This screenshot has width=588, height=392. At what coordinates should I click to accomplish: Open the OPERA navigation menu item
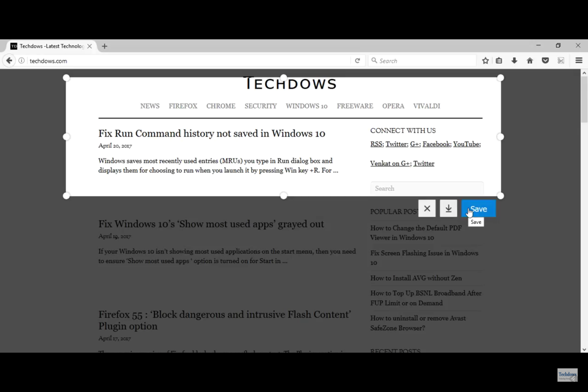[x=393, y=106]
